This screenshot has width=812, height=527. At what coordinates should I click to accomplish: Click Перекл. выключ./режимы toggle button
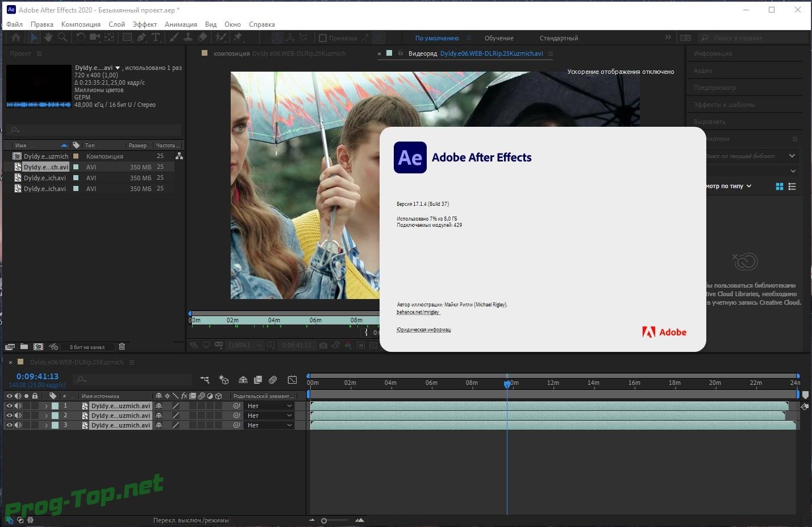click(191, 520)
